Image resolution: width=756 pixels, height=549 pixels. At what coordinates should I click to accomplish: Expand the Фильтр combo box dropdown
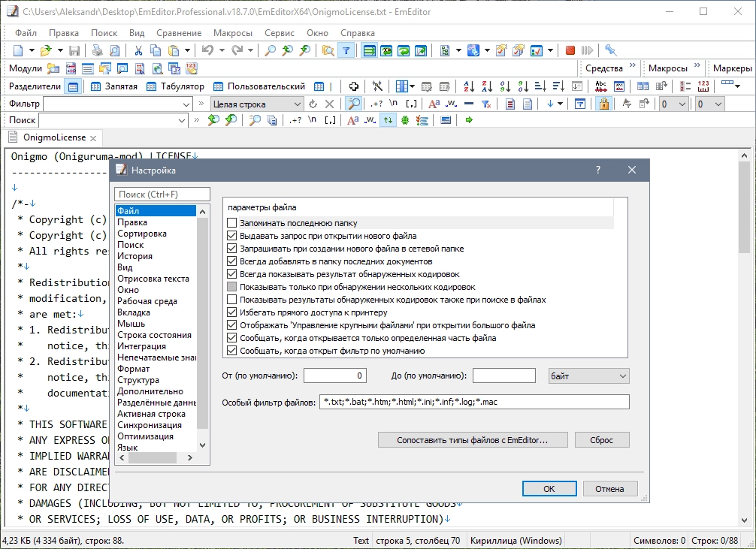click(186, 104)
